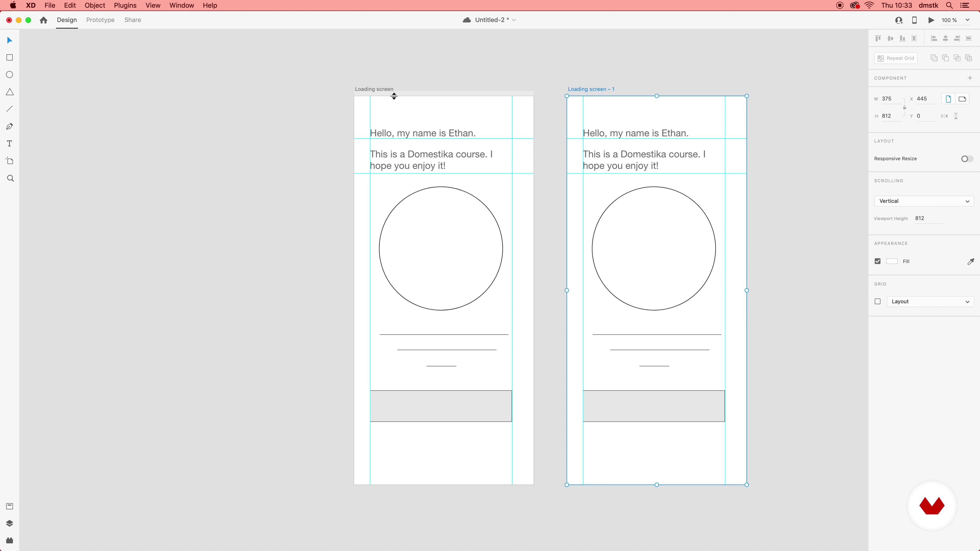Click the Intersect boolean operation icon
Image resolution: width=980 pixels, height=551 pixels.
coord(957,58)
